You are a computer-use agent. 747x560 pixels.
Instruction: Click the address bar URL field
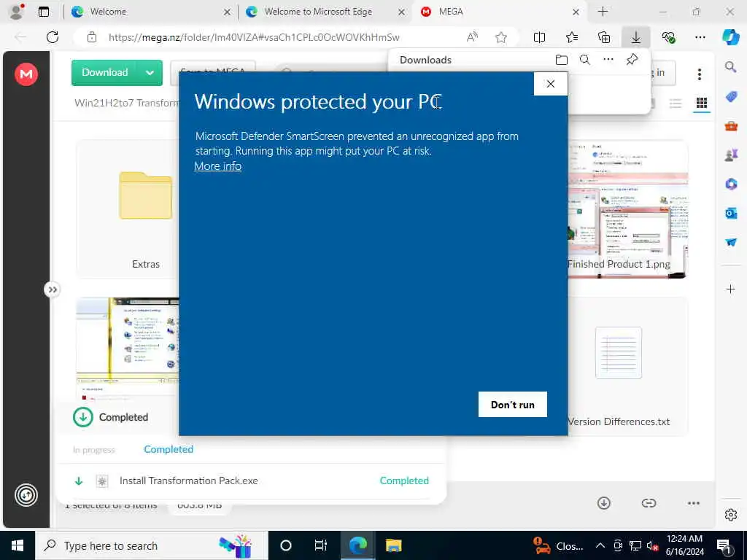click(x=253, y=37)
